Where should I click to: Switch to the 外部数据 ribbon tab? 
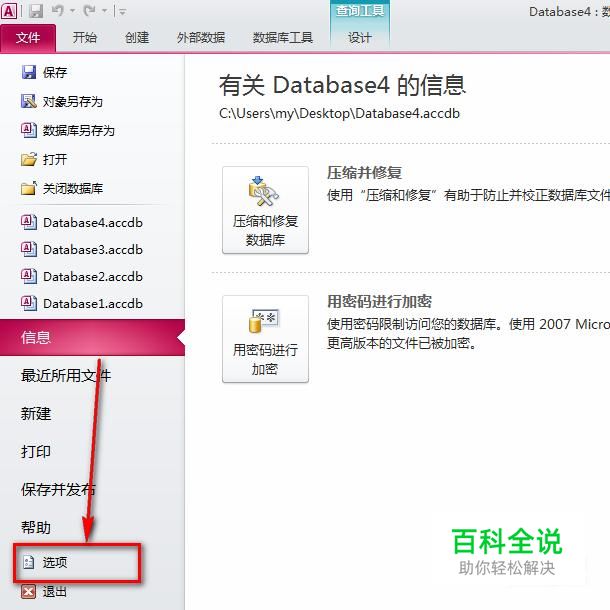[x=201, y=38]
